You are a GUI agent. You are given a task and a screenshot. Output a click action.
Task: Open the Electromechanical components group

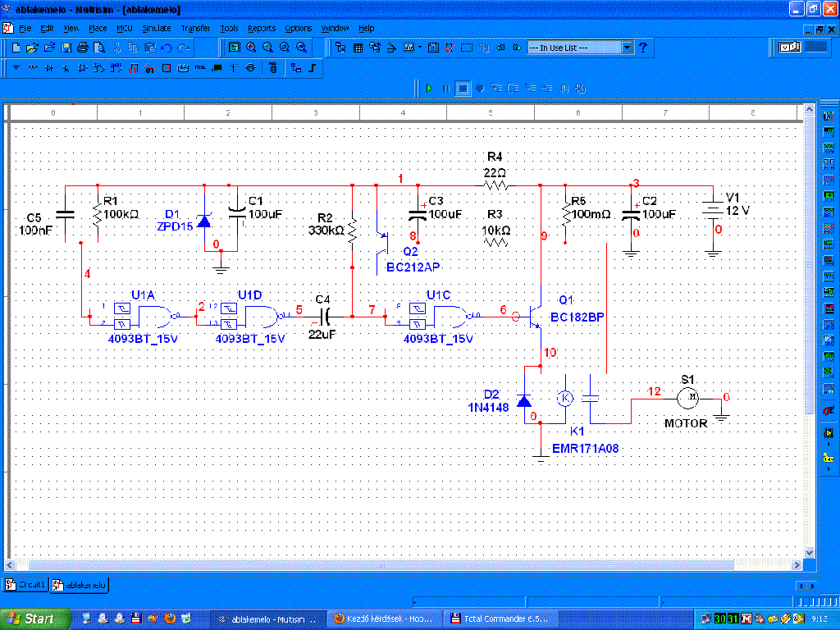pyautogui.click(x=250, y=68)
